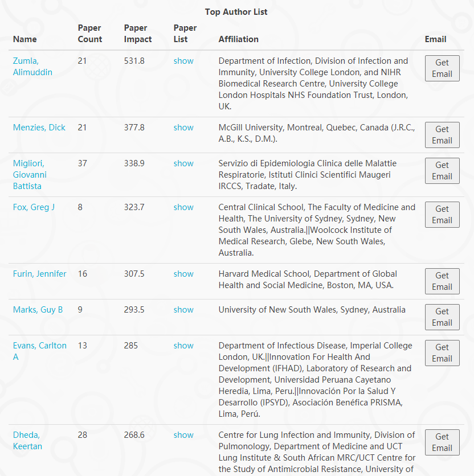Get email for Menzies, Dick

pos(442,135)
